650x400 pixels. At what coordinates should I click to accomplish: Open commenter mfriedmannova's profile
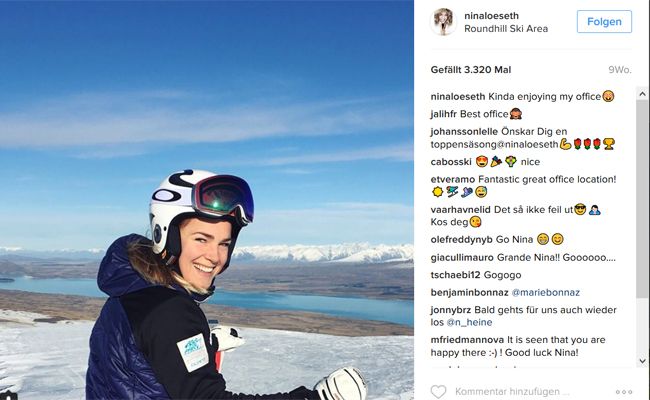467,340
